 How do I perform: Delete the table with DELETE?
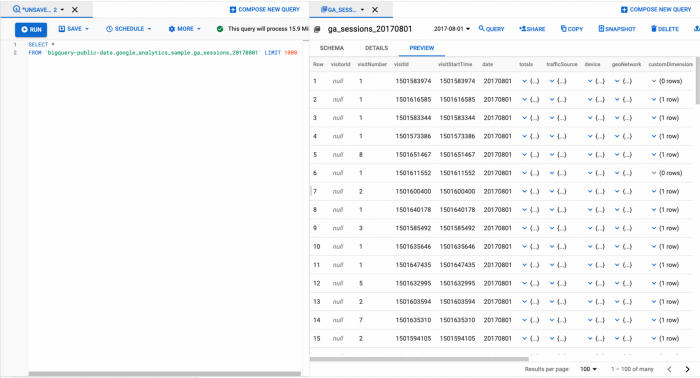coord(665,29)
